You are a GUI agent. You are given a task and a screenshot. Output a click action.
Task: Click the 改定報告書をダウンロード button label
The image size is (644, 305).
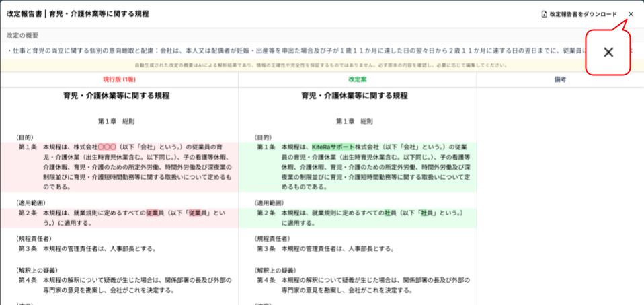click(x=583, y=14)
